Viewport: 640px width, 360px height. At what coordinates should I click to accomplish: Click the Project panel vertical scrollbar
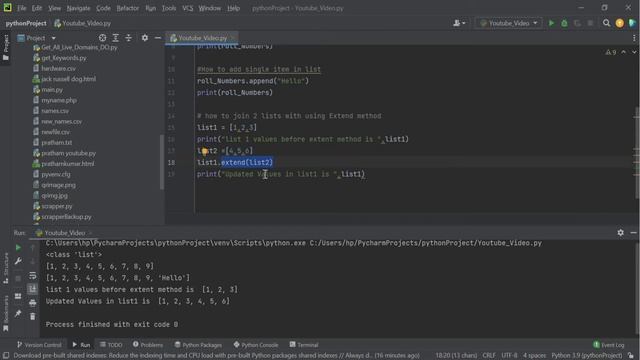click(162, 162)
